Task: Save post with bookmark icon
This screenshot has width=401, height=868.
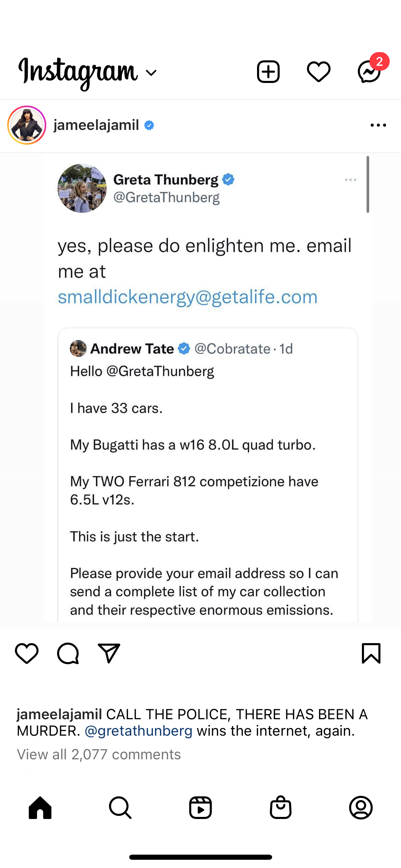Action: (371, 653)
